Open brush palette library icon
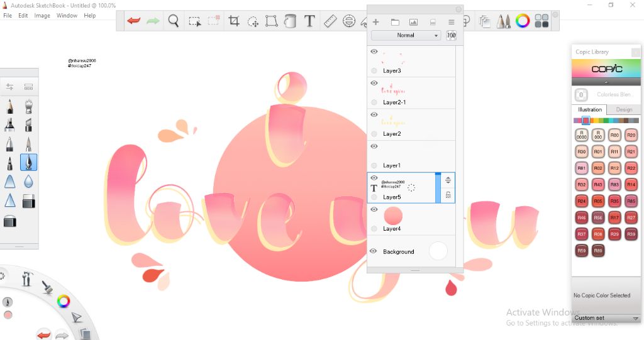Screen dimensions: 644x340 pyautogui.click(x=28, y=87)
